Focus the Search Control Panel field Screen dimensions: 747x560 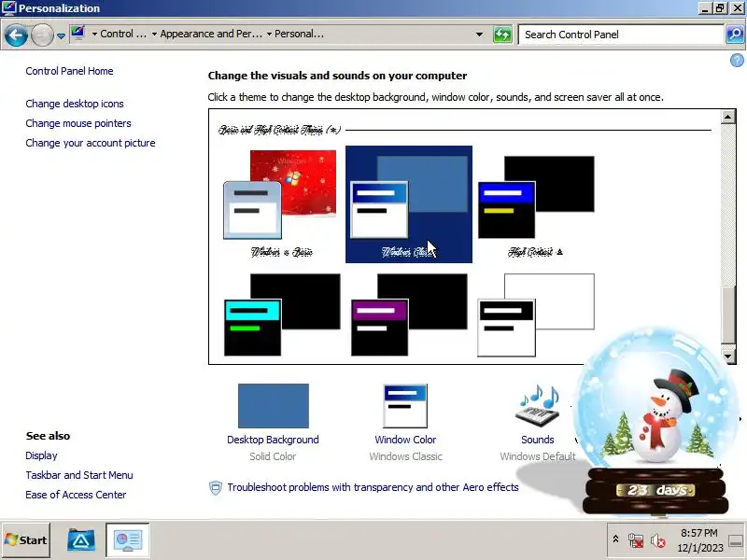point(621,35)
